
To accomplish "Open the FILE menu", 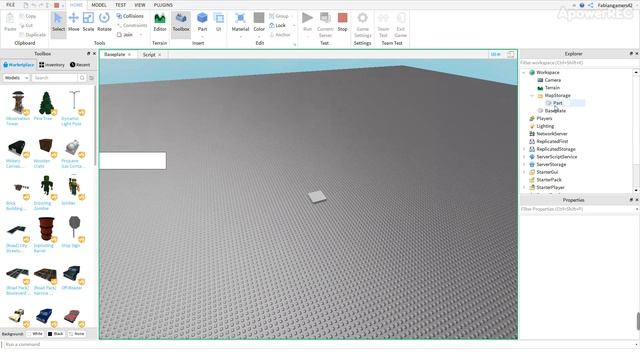I will point(11,5).
